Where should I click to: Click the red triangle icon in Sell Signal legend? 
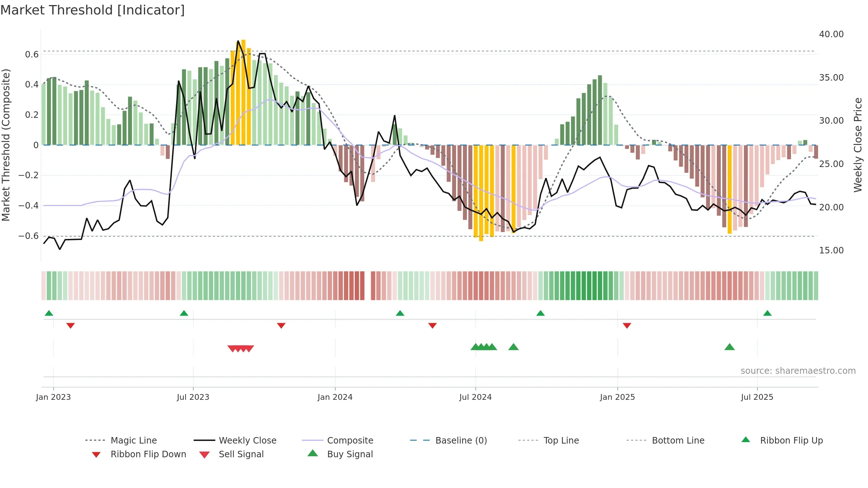click(x=204, y=455)
